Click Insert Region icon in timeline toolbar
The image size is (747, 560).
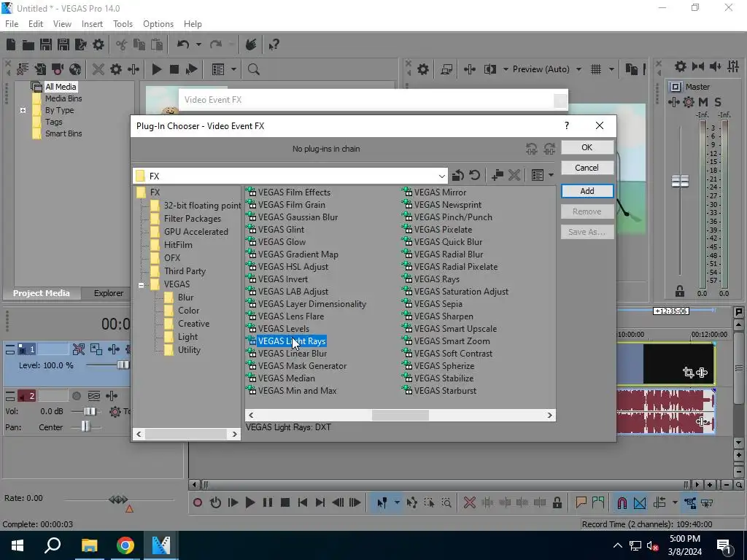tap(598, 502)
